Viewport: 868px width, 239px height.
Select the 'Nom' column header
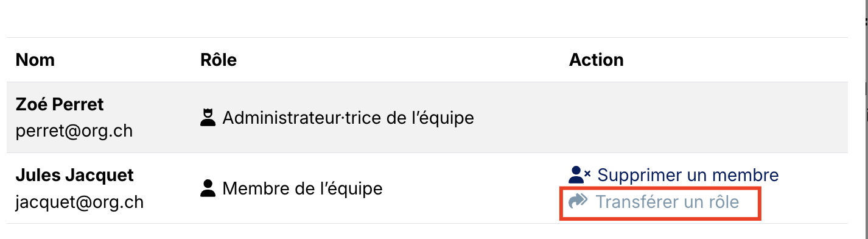35,60
